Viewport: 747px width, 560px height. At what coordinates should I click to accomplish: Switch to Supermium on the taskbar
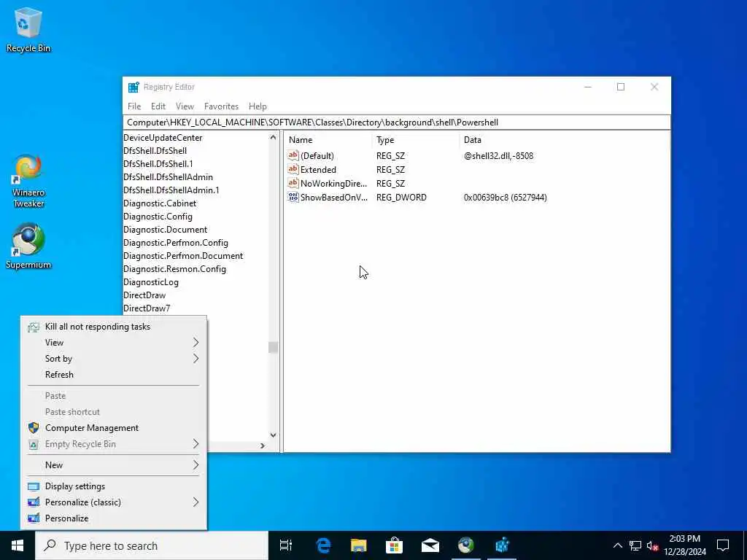coord(466,545)
